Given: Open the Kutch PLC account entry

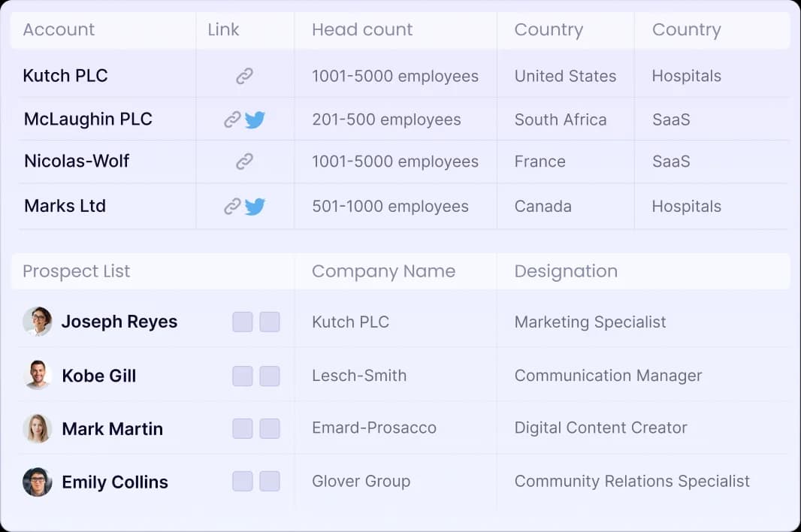Looking at the screenshot, I should (65, 75).
